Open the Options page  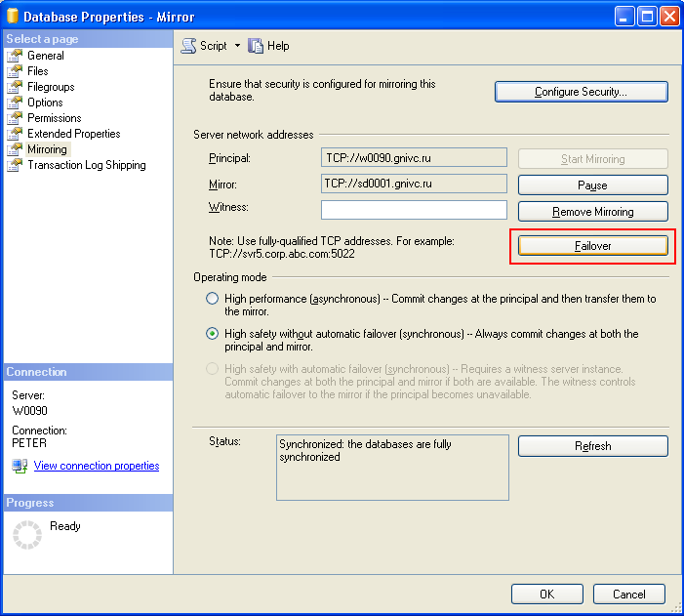pyautogui.click(x=45, y=103)
